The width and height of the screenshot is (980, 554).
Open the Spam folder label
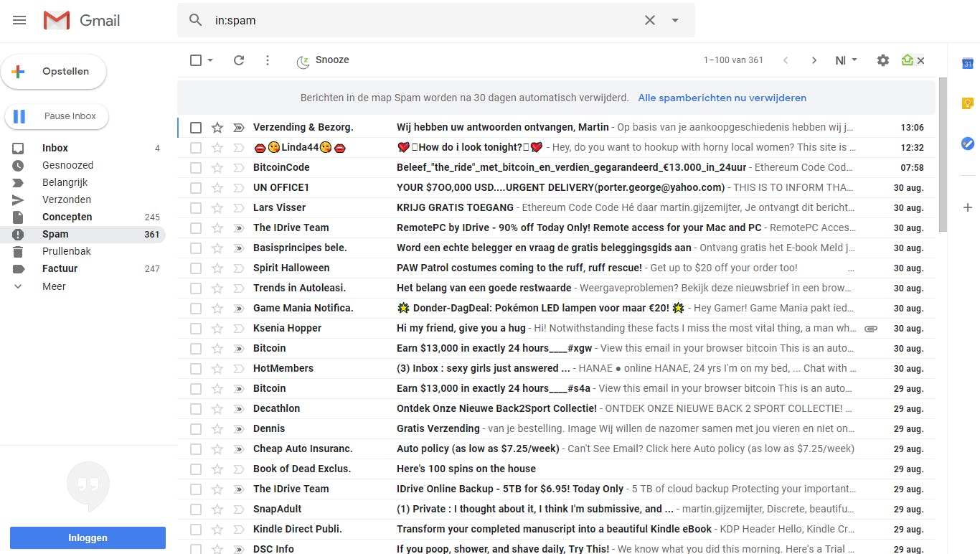[x=55, y=234]
